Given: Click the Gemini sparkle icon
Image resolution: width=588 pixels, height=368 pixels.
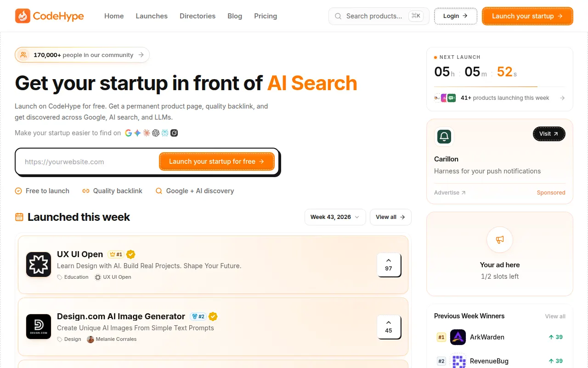Looking at the screenshot, I should coord(137,133).
